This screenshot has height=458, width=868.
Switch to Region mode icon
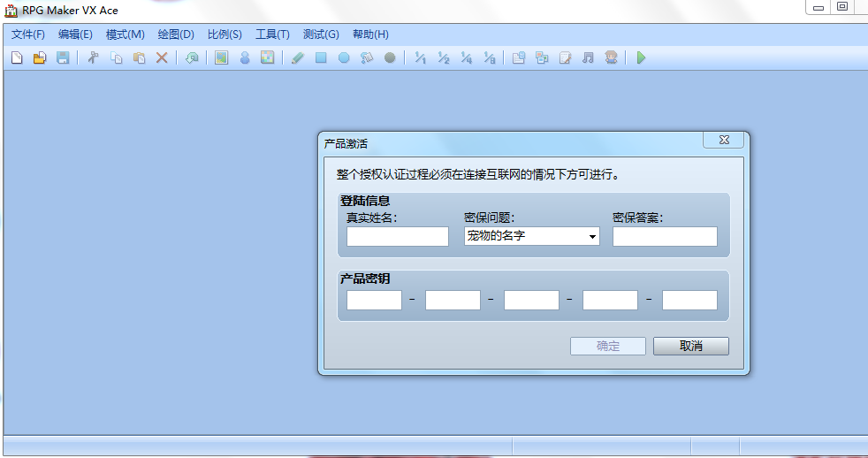pyautogui.click(x=267, y=57)
